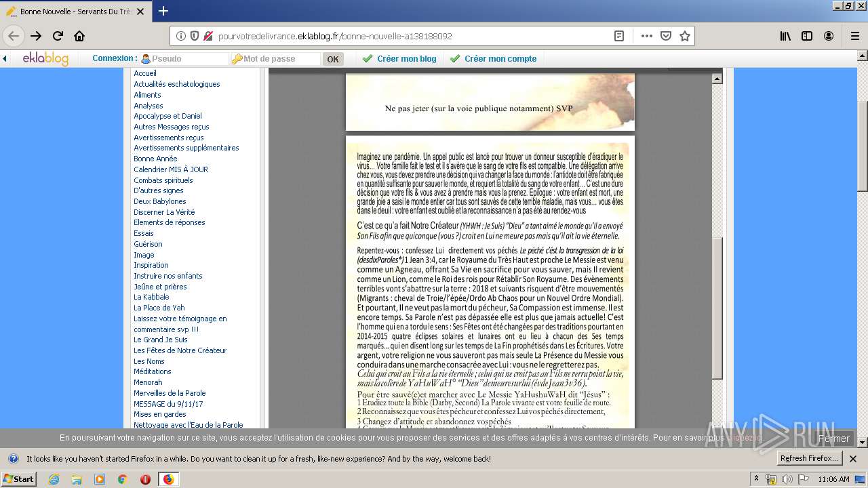Click the Refresh Firefox button
The height and width of the screenshot is (488, 868).
click(810, 459)
